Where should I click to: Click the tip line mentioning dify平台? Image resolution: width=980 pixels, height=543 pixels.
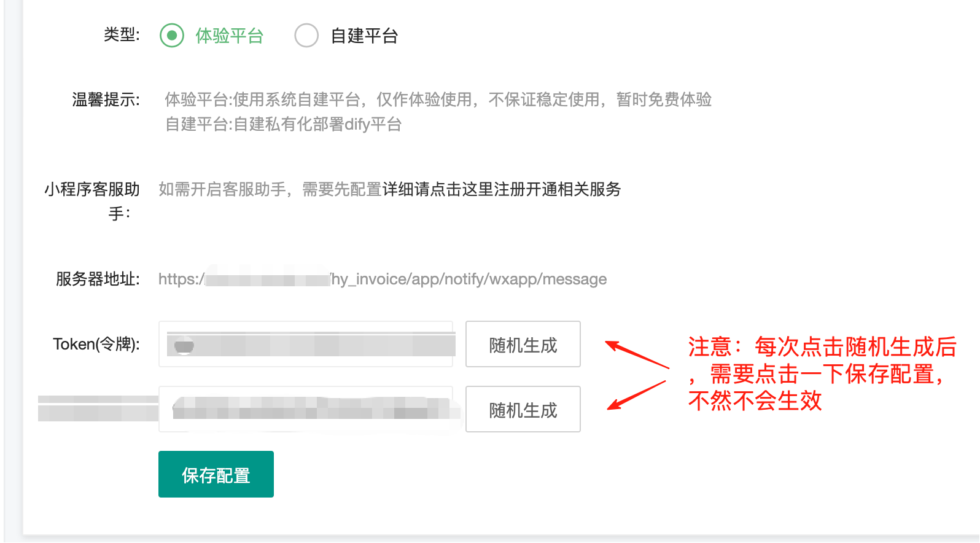click(x=283, y=124)
